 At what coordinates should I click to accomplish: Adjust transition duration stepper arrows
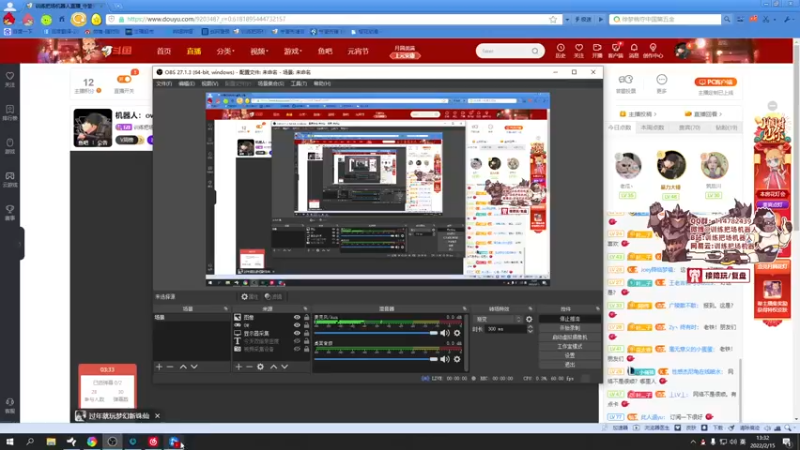530,330
